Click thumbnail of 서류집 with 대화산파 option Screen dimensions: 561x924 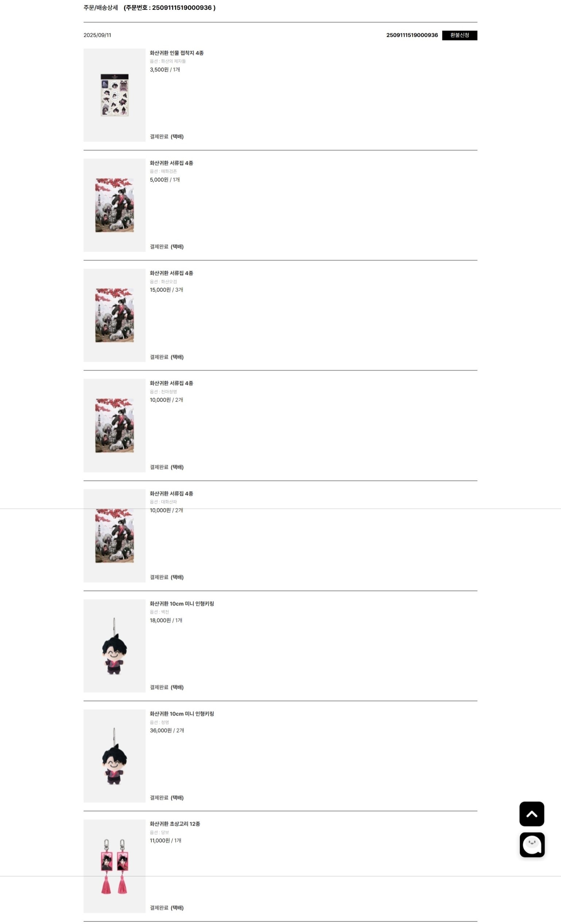tap(115, 535)
